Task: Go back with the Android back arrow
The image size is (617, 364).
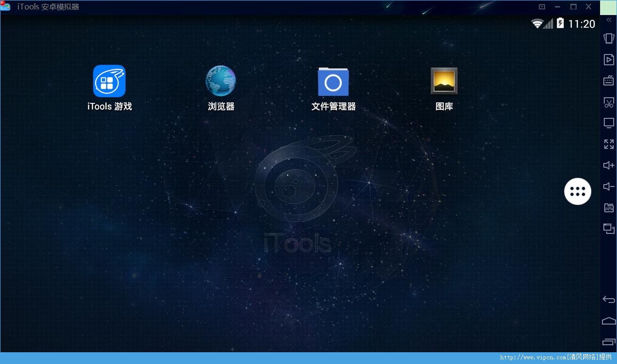Action: 609,300
